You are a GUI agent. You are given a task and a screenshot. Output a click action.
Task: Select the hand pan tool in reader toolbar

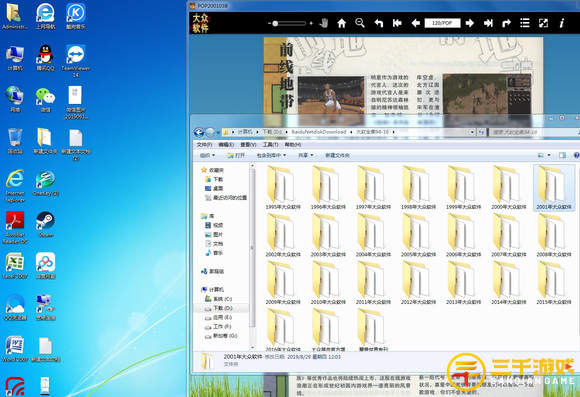pos(324,23)
